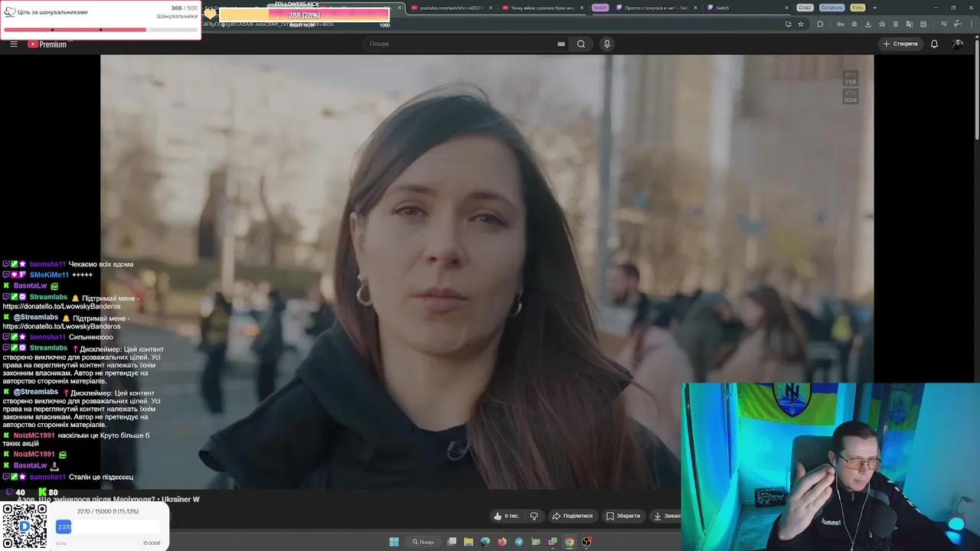Open a new browser tab
The width and height of the screenshot is (980, 551).
[874, 8]
